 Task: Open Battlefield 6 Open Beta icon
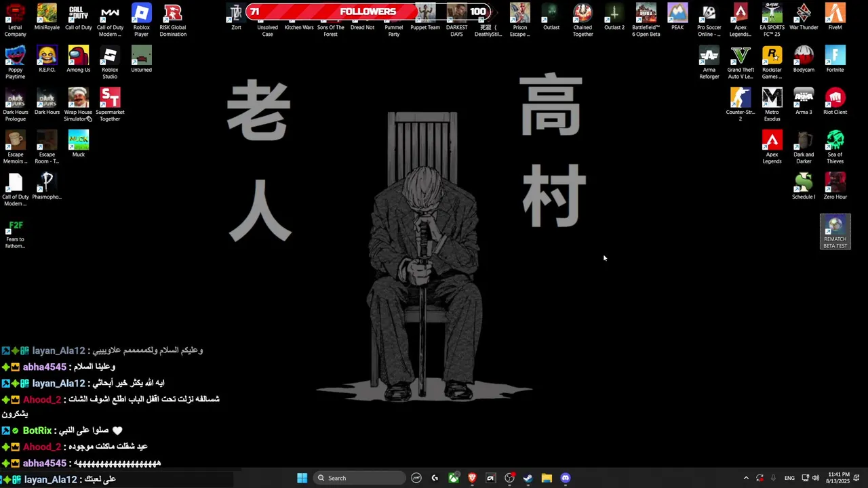point(646,20)
